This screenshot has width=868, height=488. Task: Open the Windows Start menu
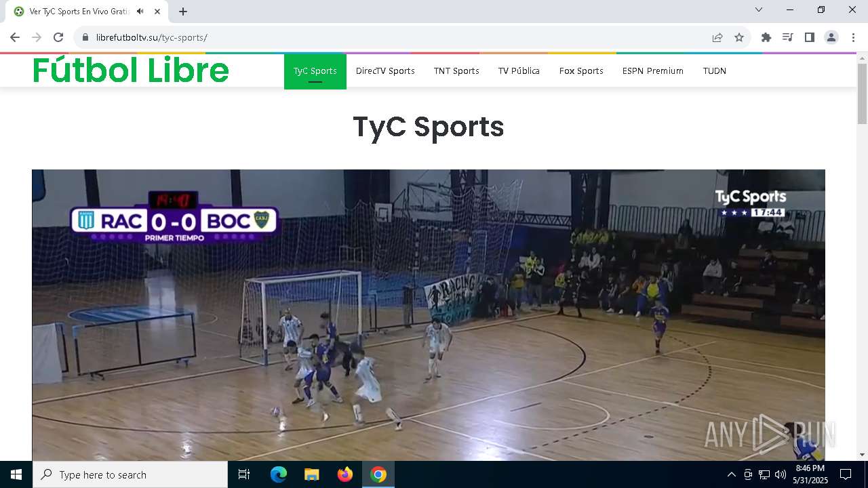(16, 474)
